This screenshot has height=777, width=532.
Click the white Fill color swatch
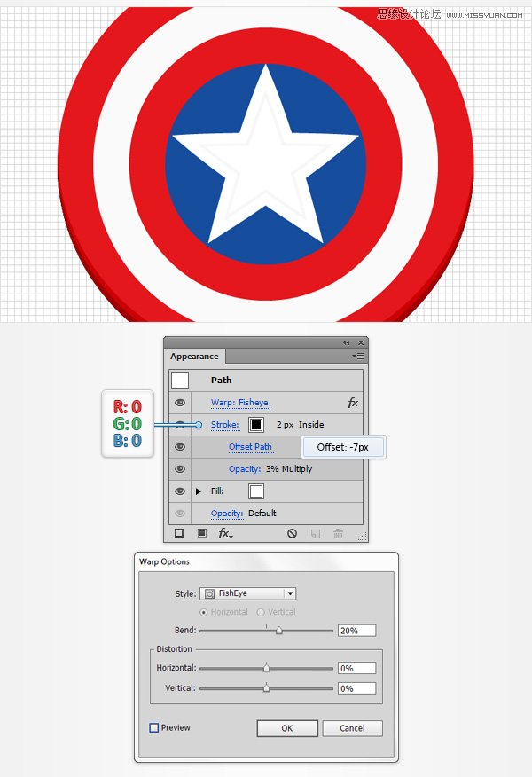(x=256, y=491)
